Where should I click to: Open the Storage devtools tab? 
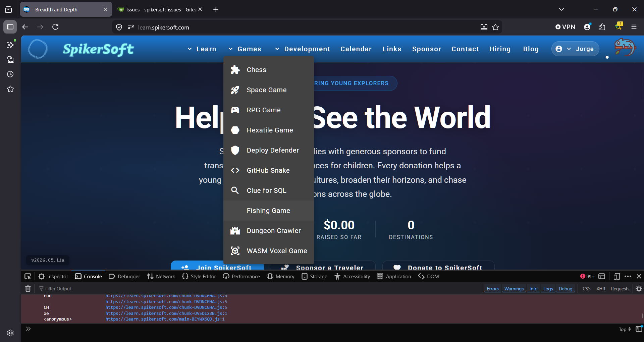pos(314,276)
